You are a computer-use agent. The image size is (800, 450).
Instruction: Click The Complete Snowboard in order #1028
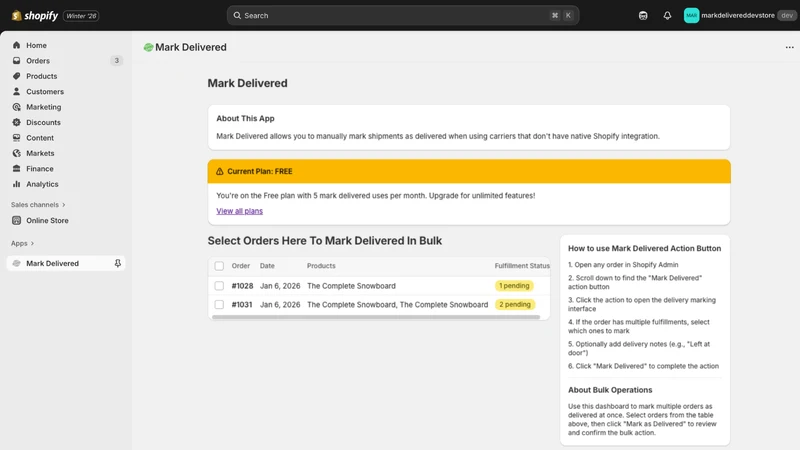point(351,286)
